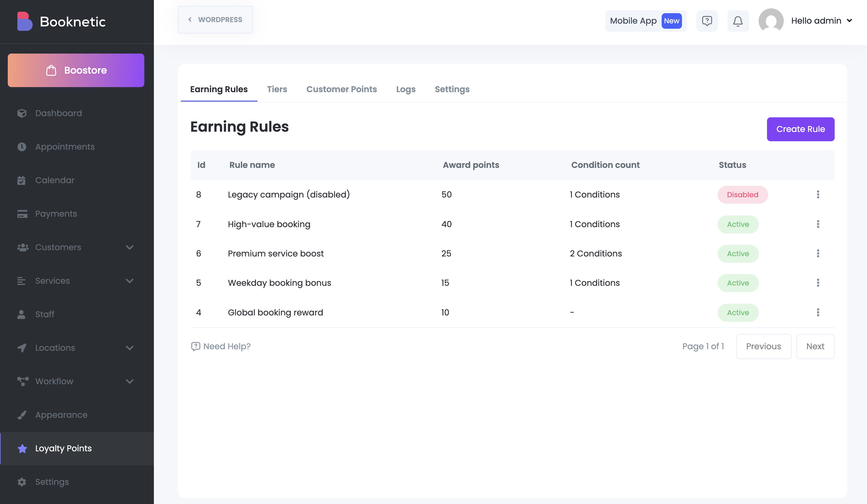
Task: Open actions menu for Legacy campaign rule
Action: pyautogui.click(x=818, y=194)
